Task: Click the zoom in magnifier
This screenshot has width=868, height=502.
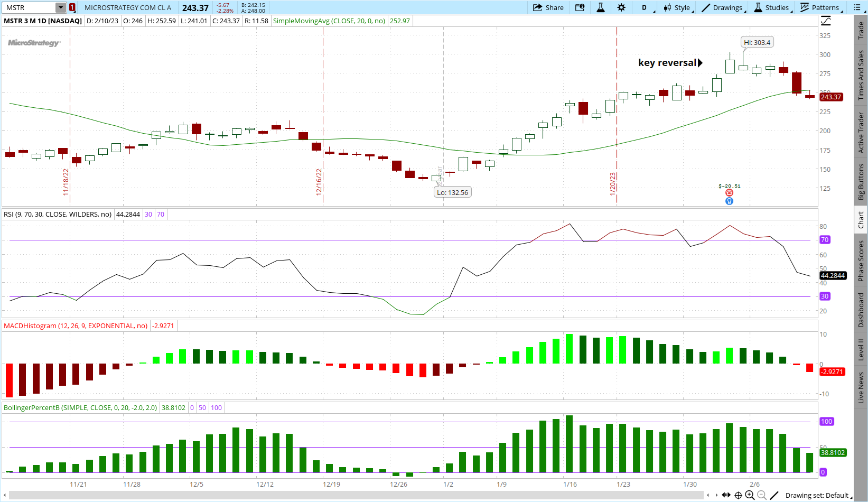Action: tap(750, 495)
